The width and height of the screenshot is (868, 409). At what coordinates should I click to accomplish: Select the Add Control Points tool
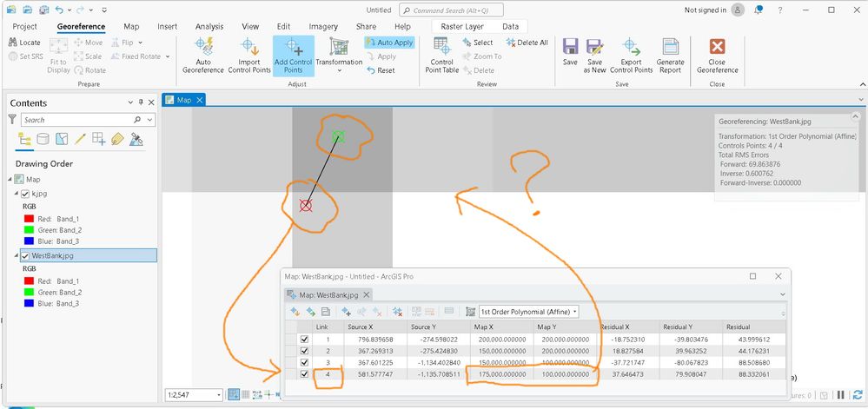click(x=294, y=56)
